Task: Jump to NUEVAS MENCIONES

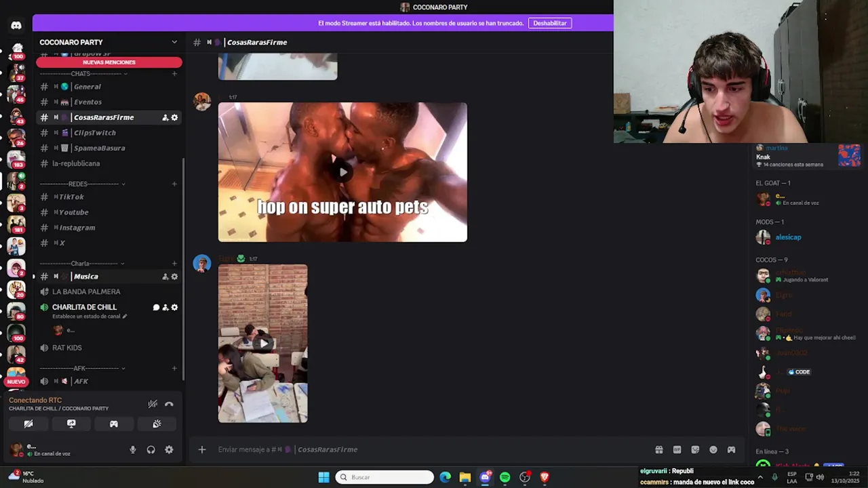Action: (x=109, y=62)
